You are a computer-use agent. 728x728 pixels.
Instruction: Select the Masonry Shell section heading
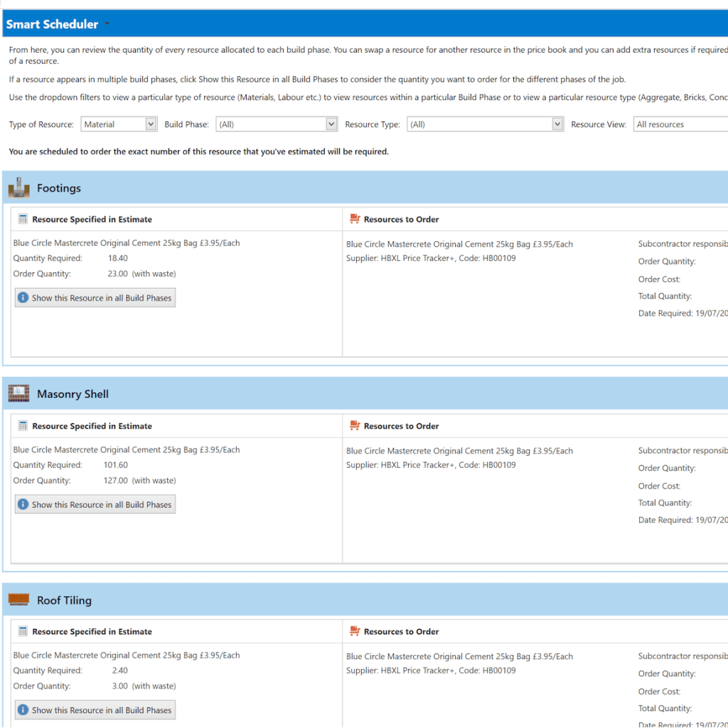click(73, 394)
